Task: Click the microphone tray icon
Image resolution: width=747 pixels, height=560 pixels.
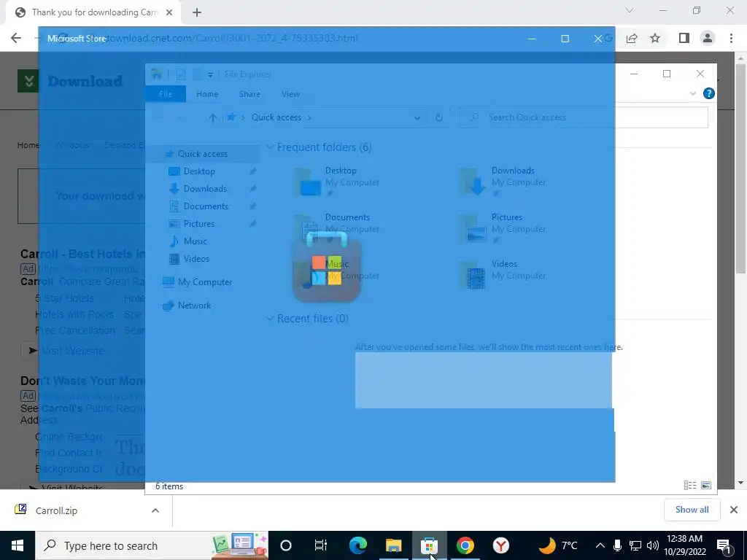Action: click(x=617, y=545)
